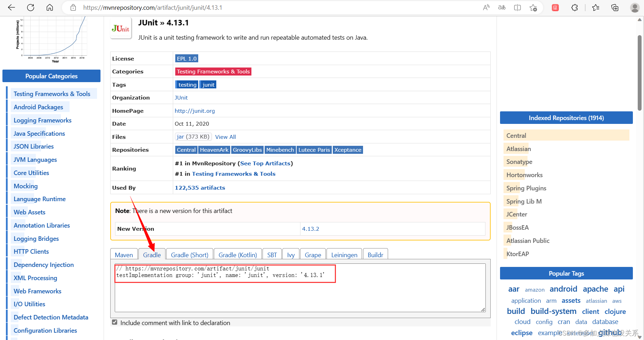Open browser extensions puzzle icon
Screen dimensions: 644x340
pyautogui.click(x=574, y=8)
